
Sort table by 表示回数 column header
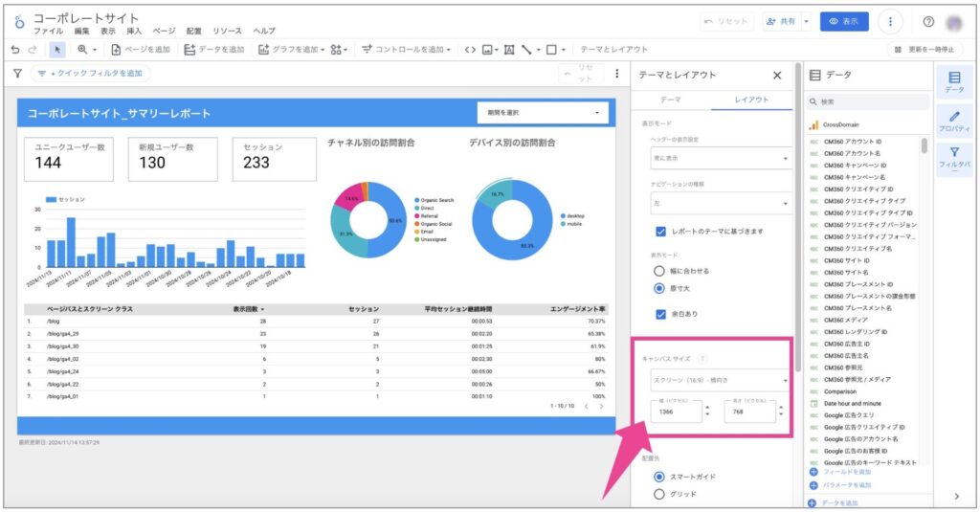[x=248, y=309]
